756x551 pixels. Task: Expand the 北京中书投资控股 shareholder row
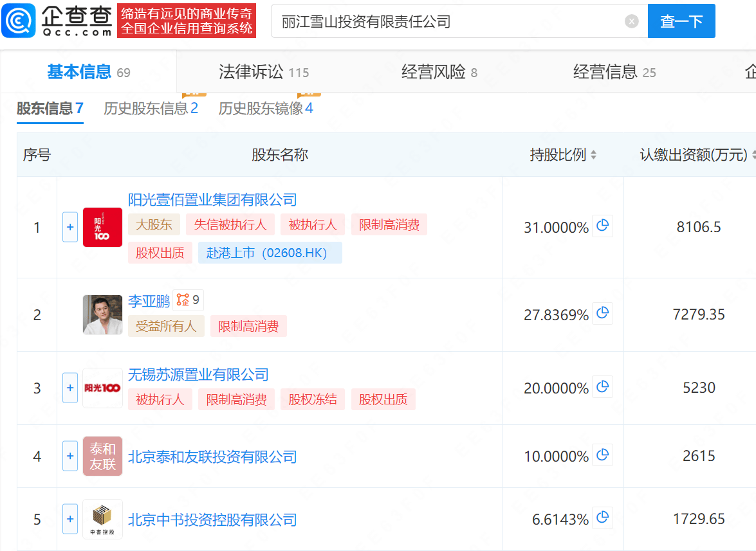(x=70, y=519)
